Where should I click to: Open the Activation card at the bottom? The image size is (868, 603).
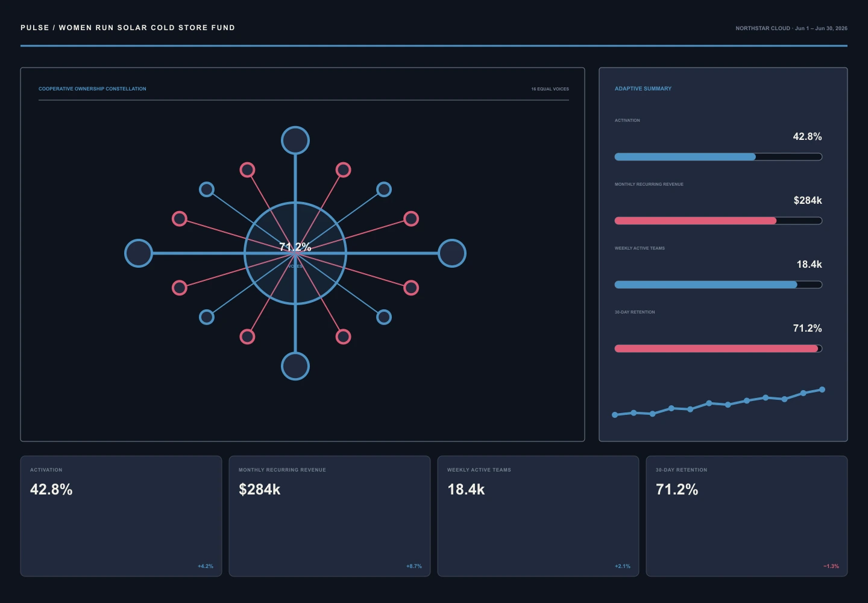121,516
